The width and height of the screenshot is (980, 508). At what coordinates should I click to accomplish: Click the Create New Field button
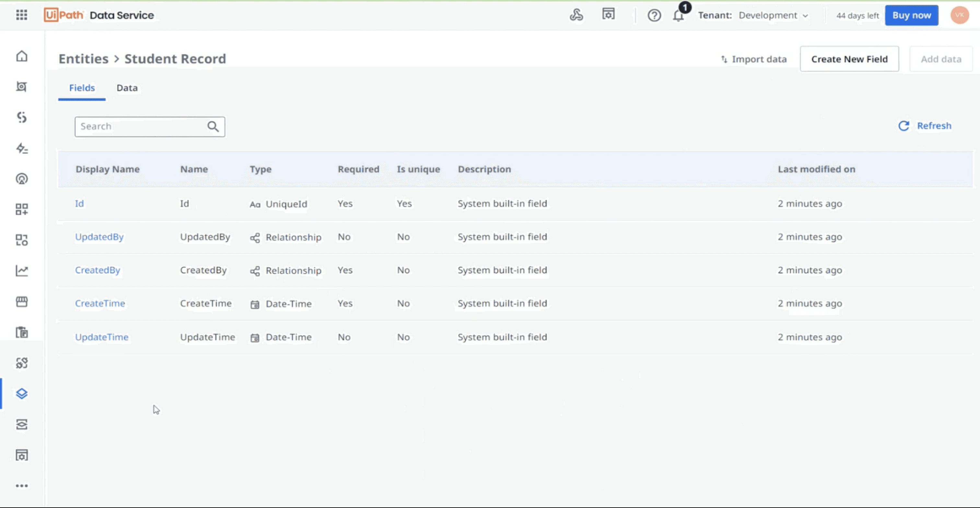[x=849, y=59]
